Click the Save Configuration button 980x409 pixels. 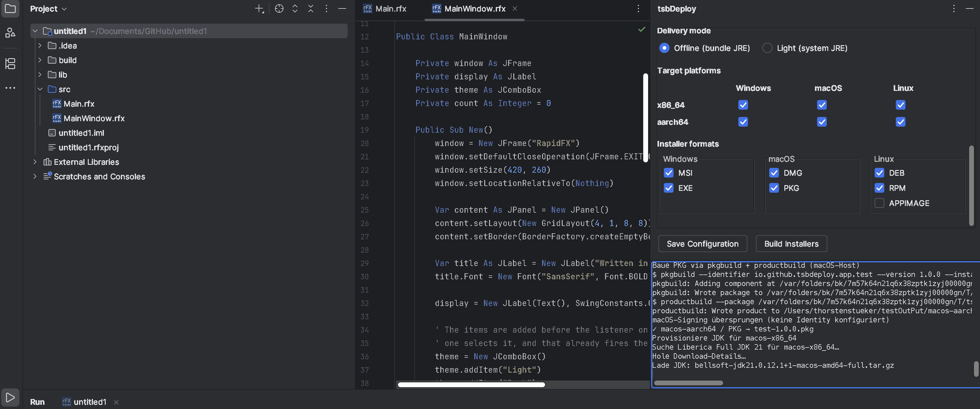point(702,244)
